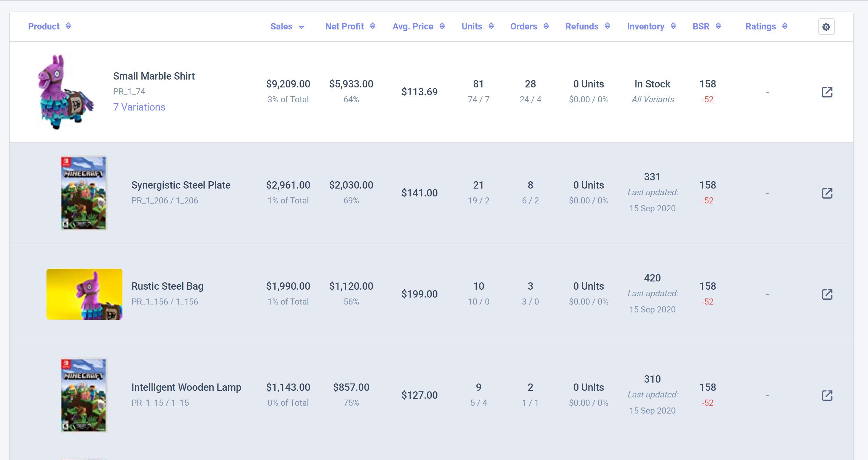The height and width of the screenshot is (460, 868).
Task: Sort table by Orders column header
Action: (523, 26)
